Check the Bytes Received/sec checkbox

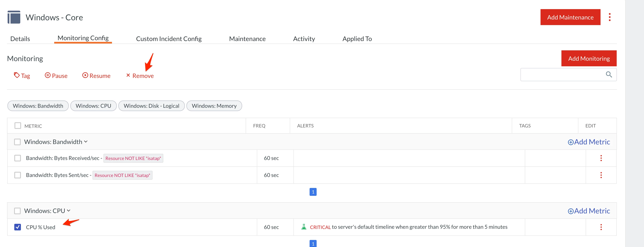pyautogui.click(x=18, y=158)
